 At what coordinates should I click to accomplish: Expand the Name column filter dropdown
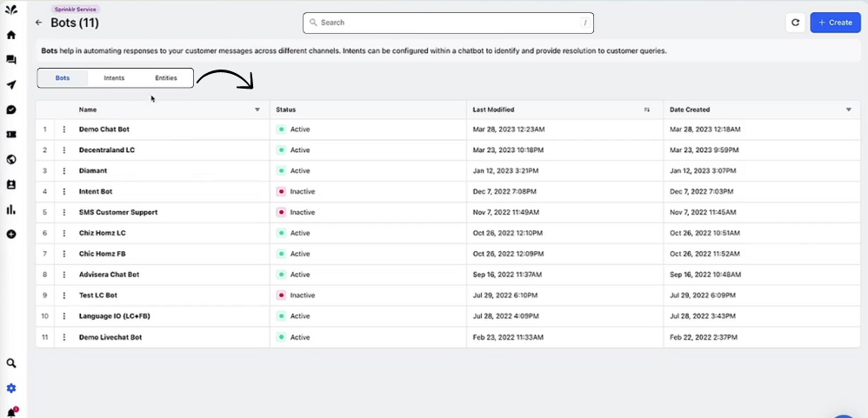click(x=257, y=109)
